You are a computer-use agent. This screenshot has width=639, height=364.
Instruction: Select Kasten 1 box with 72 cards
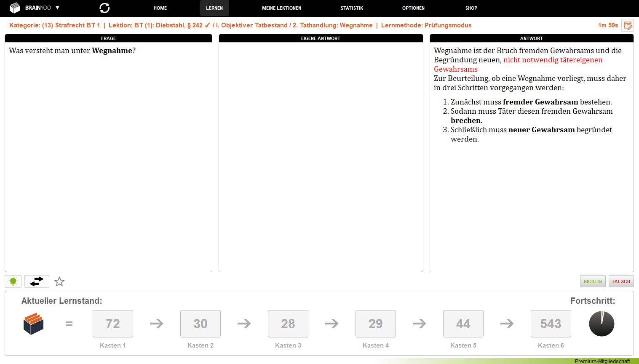(x=113, y=324)
